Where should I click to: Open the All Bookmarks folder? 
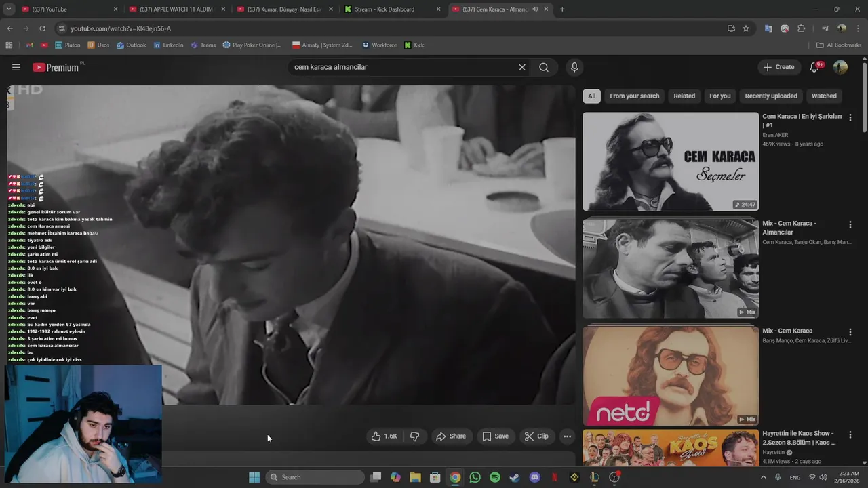(x=839, y=45)
